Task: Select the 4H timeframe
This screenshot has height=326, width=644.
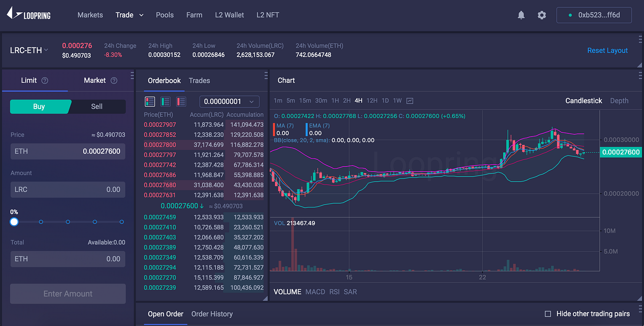Action: (358, 101)
